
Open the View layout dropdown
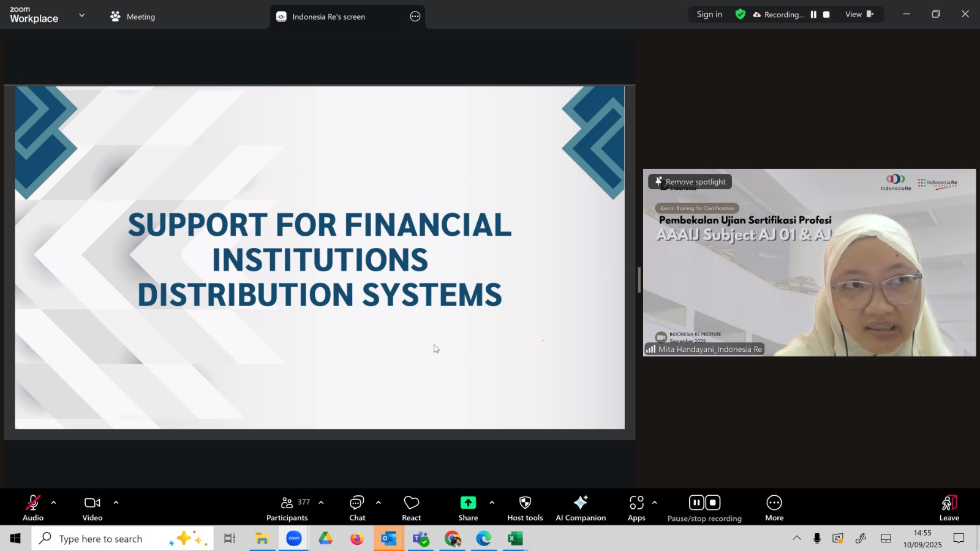pyautogui.click(x=859, y=15)
